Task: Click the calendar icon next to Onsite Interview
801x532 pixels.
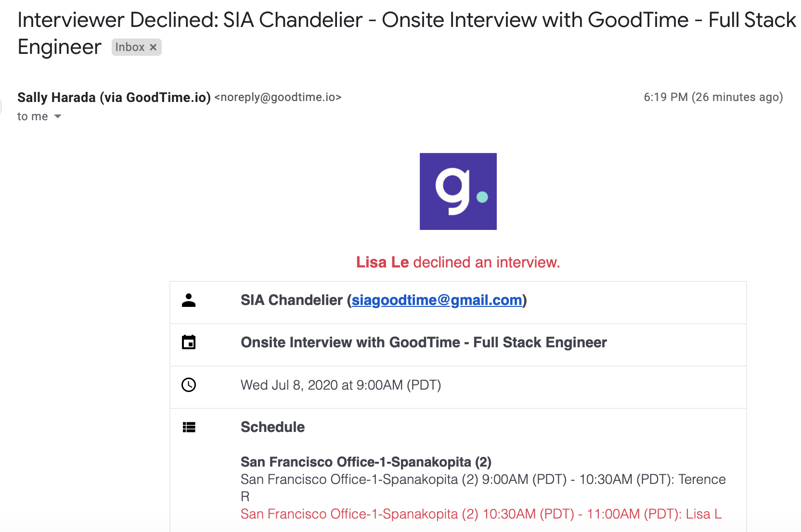Action: (189, 342)
